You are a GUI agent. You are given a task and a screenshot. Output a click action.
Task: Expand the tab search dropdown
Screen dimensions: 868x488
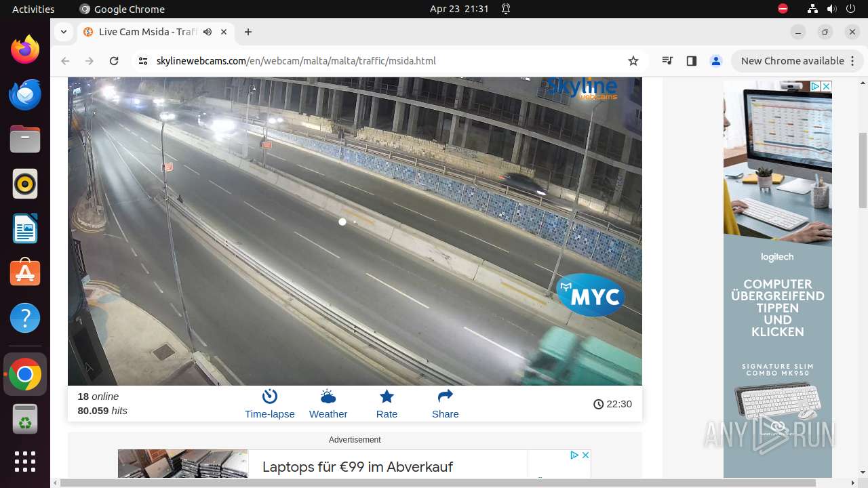(63, 32)
